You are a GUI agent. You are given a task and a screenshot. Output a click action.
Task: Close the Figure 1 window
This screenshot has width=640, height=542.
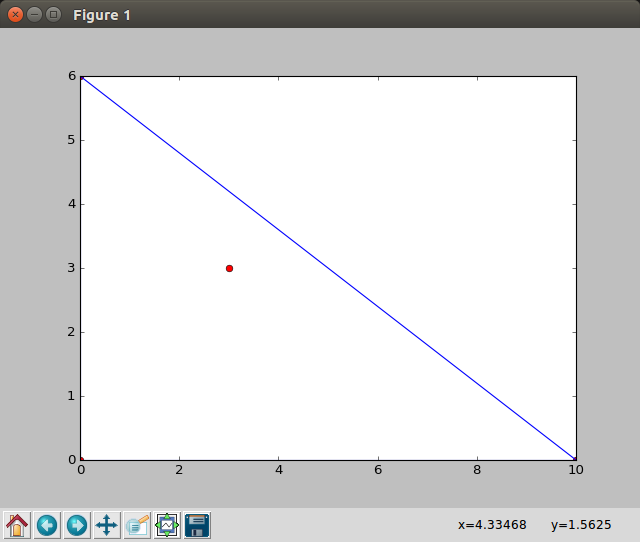pos(16,15)
